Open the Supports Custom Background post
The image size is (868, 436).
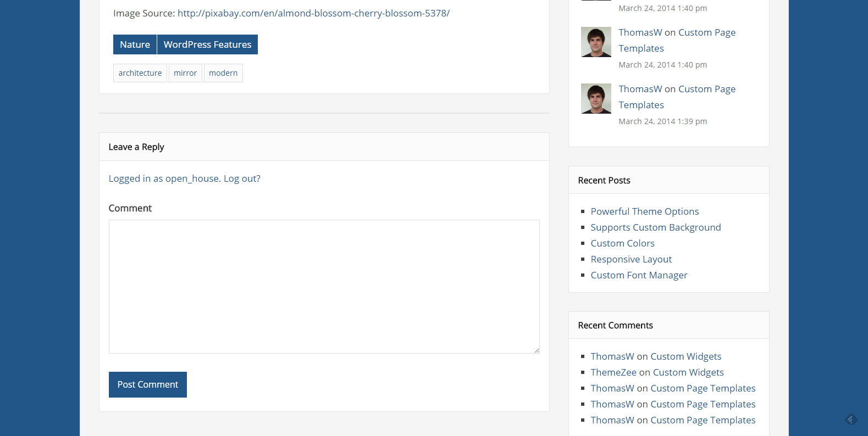click(x=655, y=227)
